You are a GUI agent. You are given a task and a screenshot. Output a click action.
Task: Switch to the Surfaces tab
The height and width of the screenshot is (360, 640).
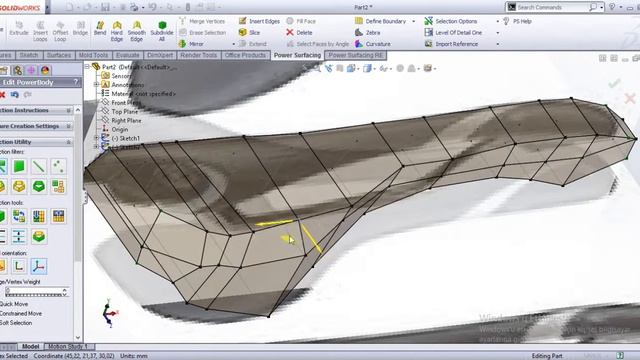click(x=59, y=55)
